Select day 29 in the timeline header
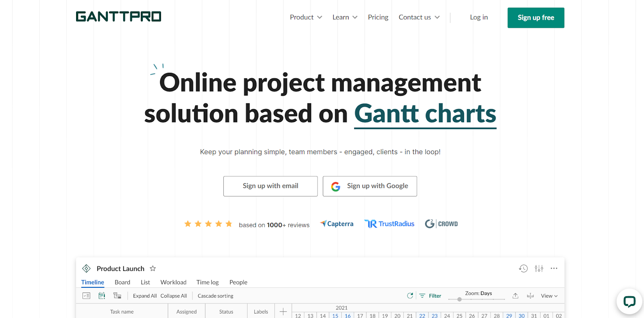The width and height of the screenshot is (644, 318). (509, 316)
